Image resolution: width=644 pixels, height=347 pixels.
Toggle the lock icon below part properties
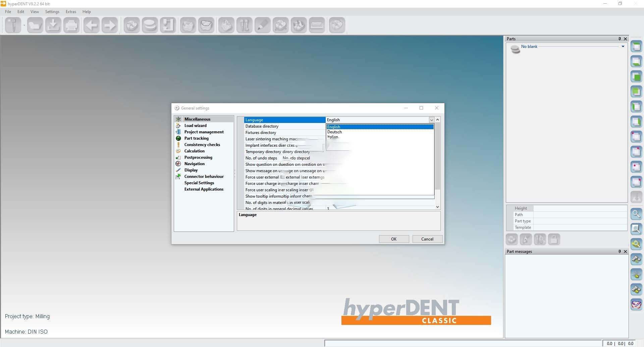coord(554,239)
